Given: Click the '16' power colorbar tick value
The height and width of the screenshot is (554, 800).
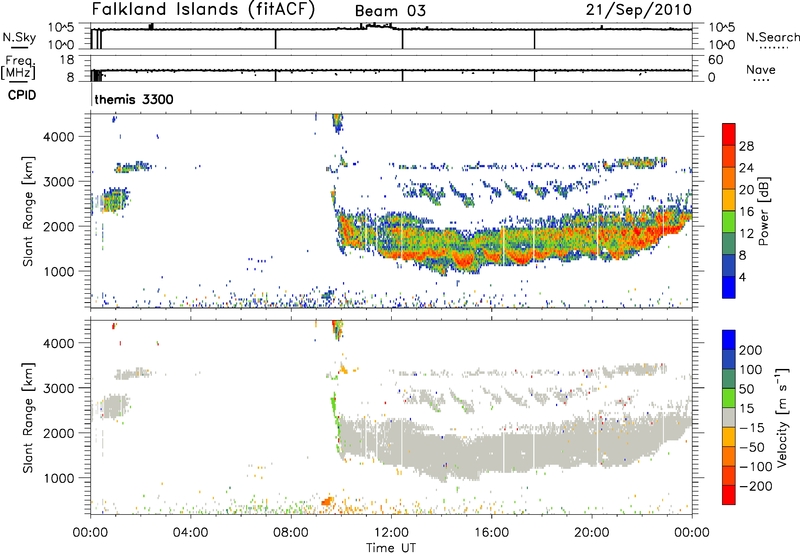Looking at the screenshot, I should pos(746,212).
